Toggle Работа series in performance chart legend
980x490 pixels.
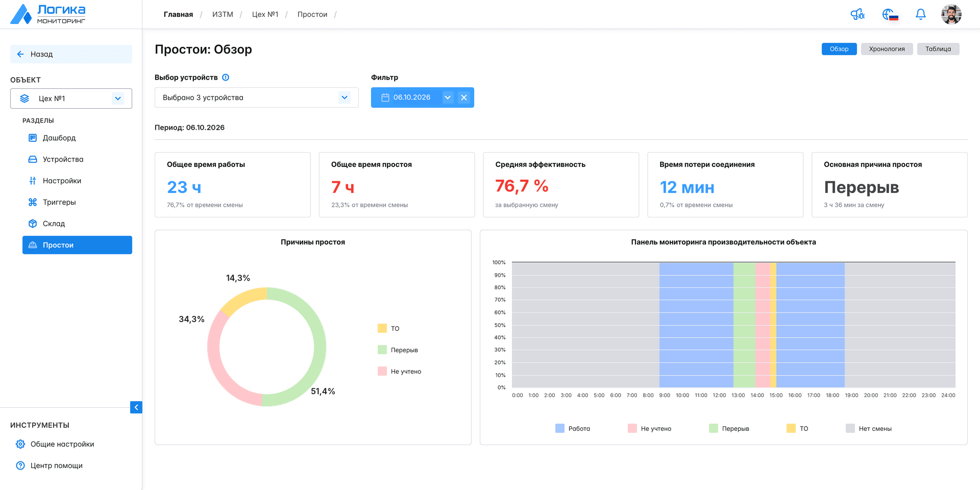tap(573, 428)
